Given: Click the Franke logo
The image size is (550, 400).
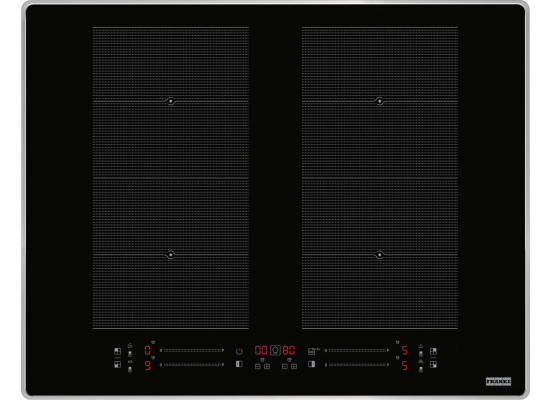Looking at the screenshot, I should pos(498,381).
